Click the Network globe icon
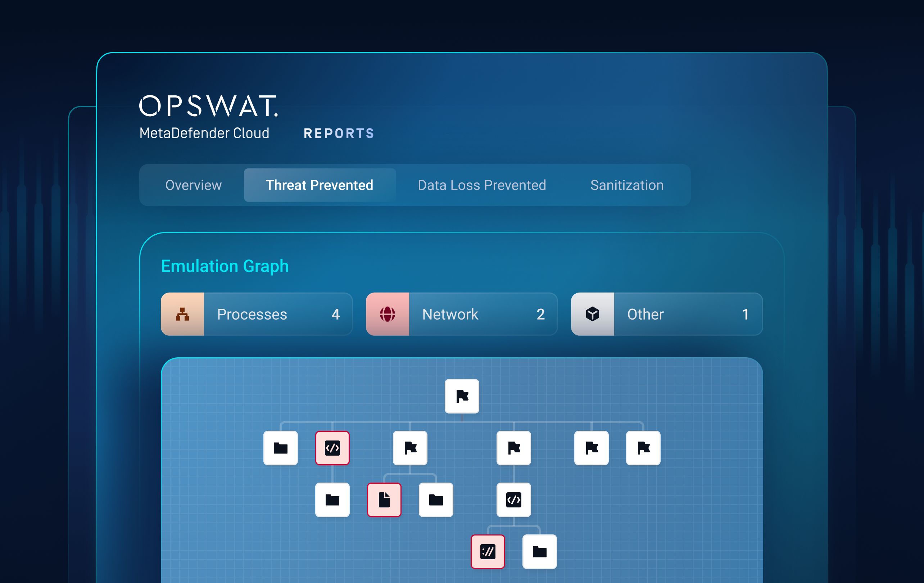This screenshot has width=924, height=583. coord(387,314)
